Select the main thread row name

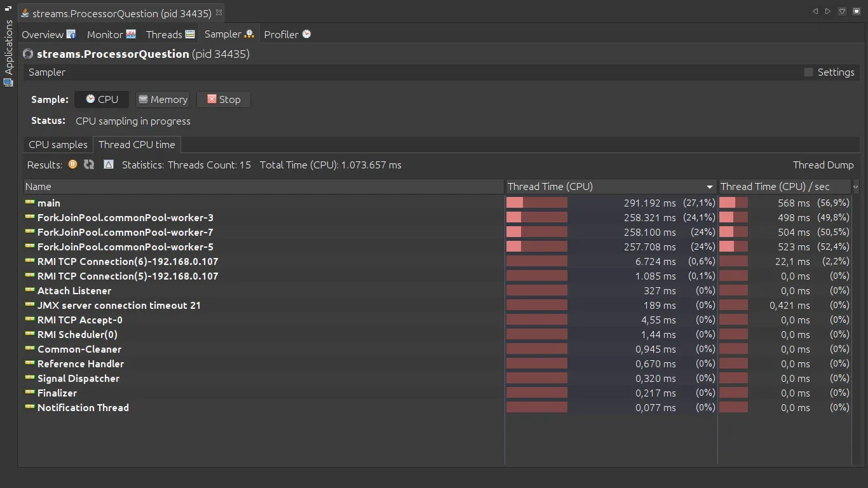[x=49, y=203]
